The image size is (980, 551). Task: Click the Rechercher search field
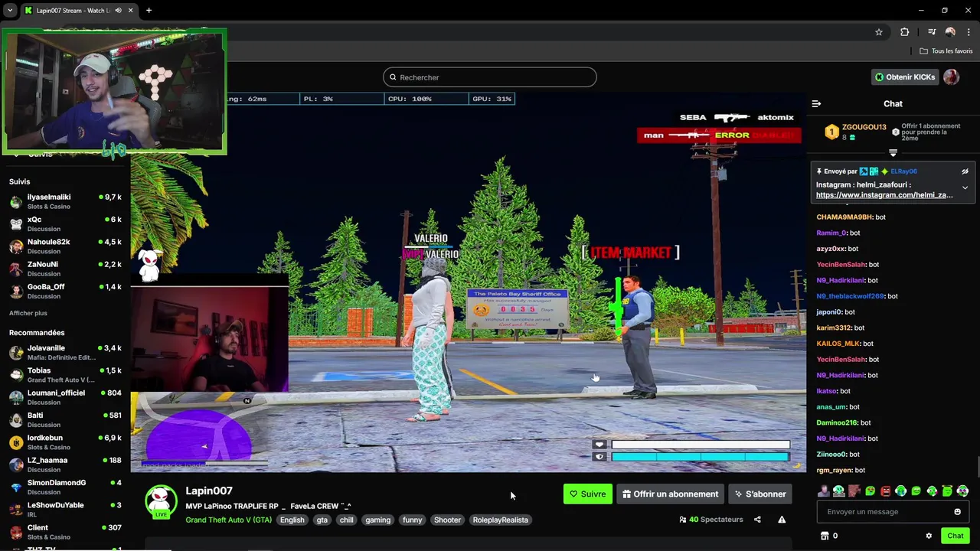[x=490, y=77]
